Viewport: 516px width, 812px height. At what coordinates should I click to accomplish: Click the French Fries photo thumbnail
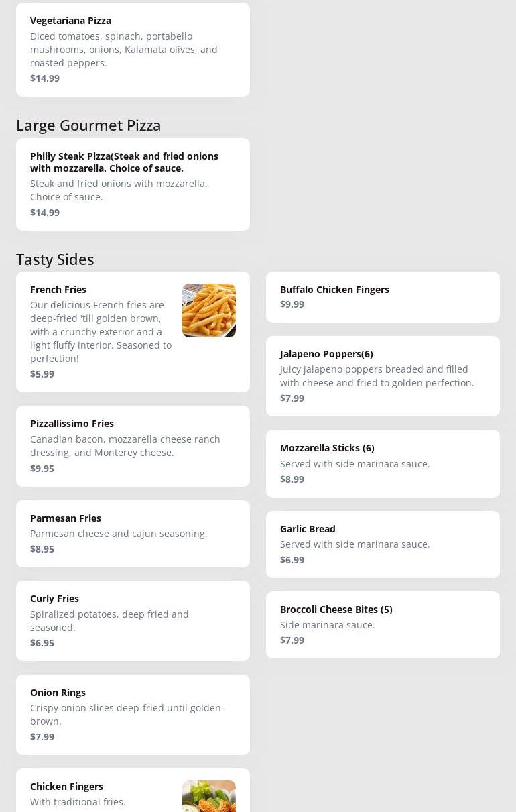(209, 310)
